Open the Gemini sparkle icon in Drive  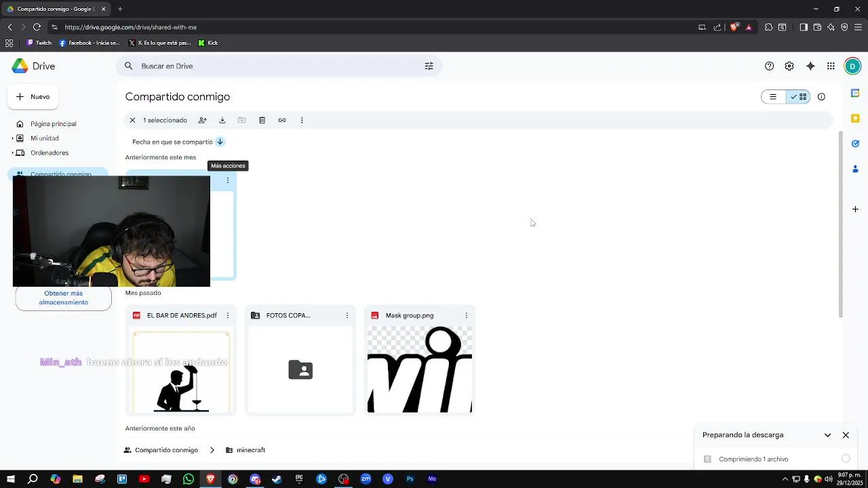click(x=810, y=66)
